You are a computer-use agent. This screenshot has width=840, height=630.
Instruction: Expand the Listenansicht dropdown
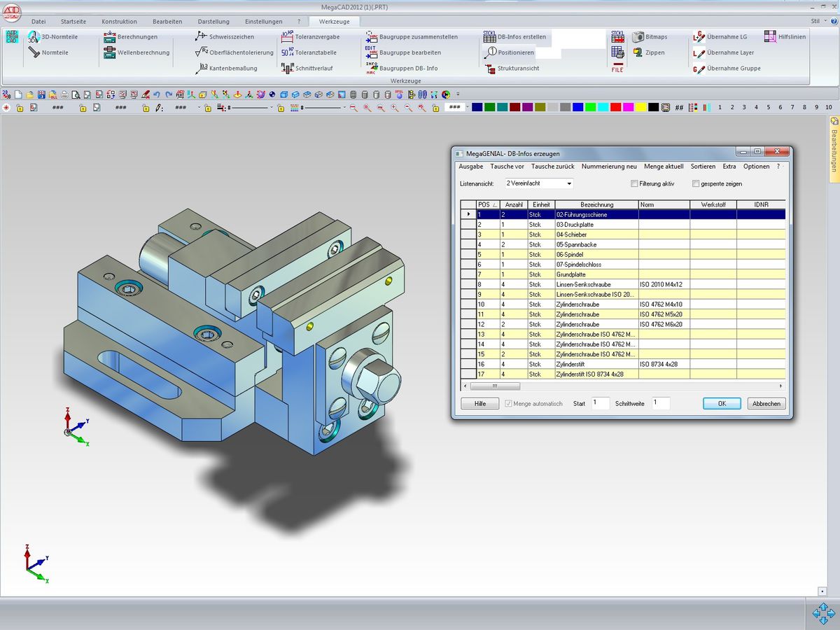tap(569, 183)
